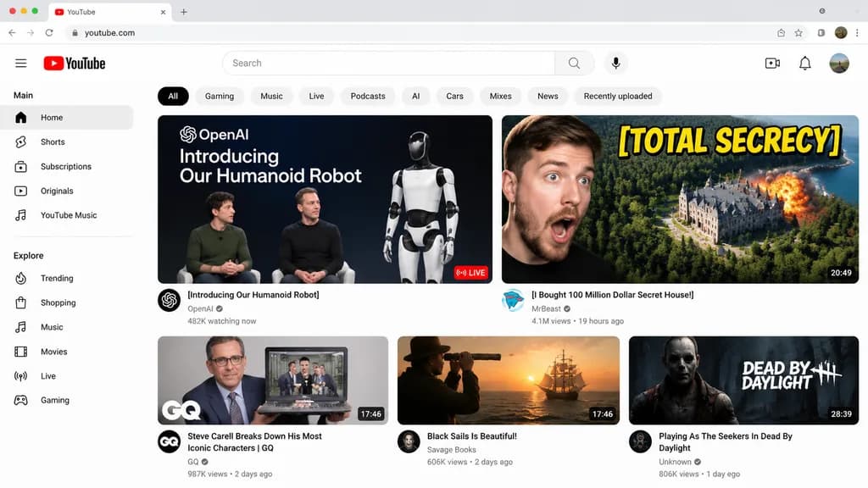868x488 pixels.
Task: Bookmark this page with star icon
Action: click(798, 33)
